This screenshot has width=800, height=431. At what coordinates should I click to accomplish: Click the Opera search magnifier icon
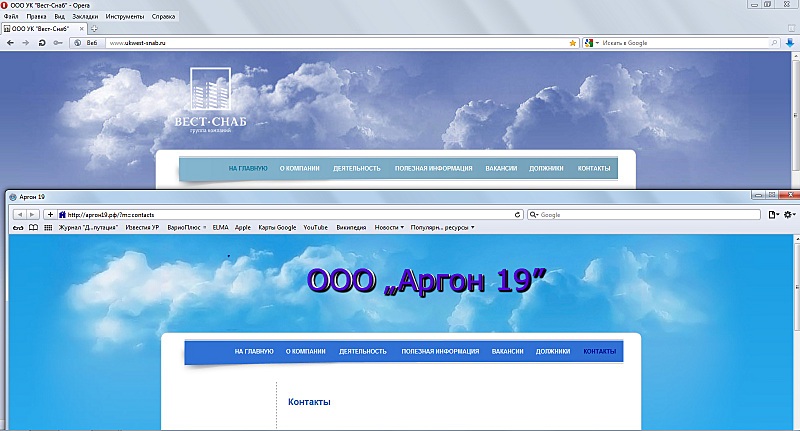coord(774,43)
